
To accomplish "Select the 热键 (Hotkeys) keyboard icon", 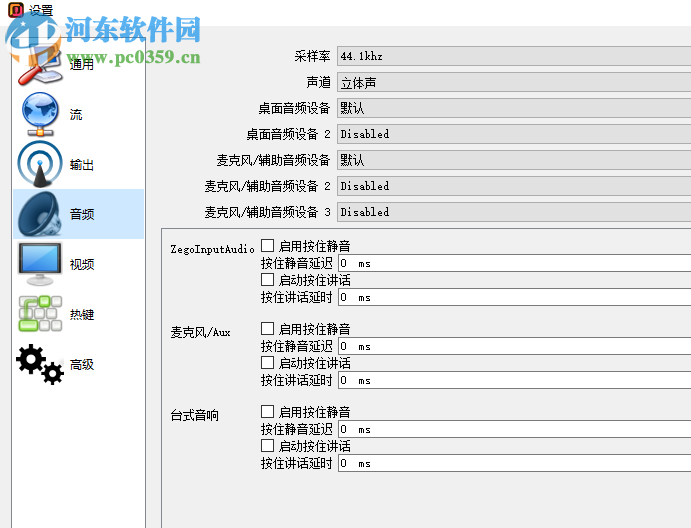I will [x=40, y=314].
